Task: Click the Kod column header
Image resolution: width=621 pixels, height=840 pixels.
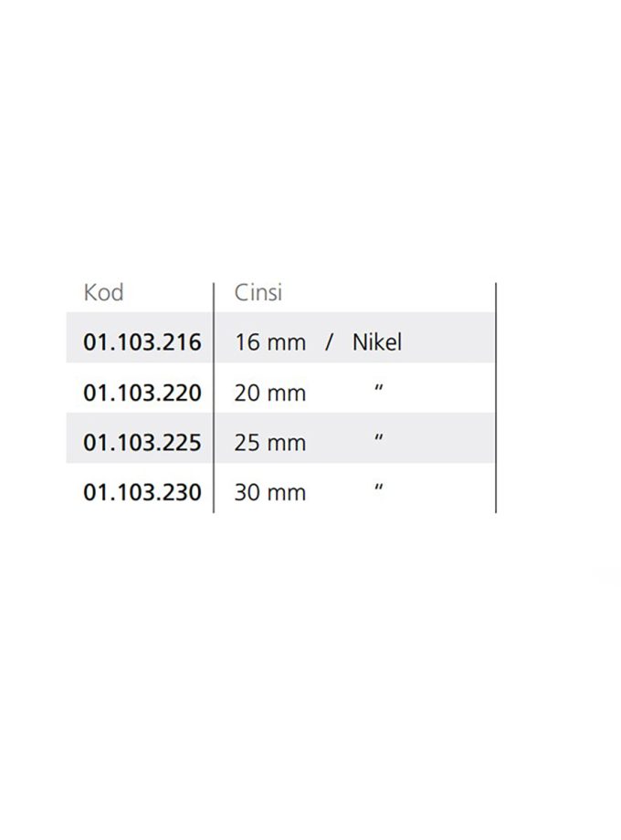Action: pyautogui.click(x=103, y=293)
